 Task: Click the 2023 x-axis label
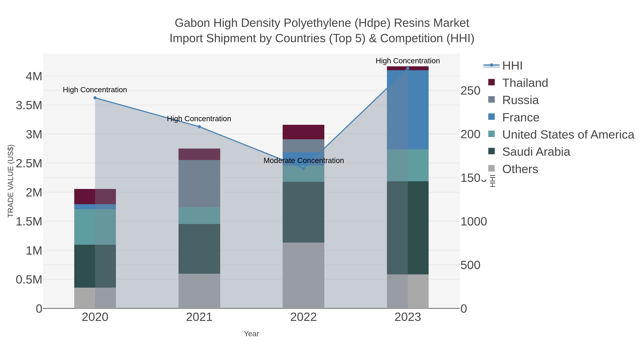[408, 317]
